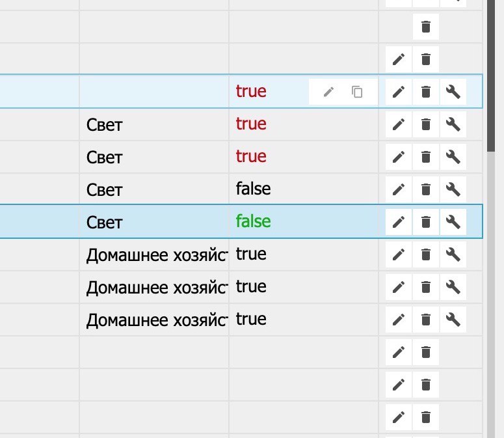
Task: Edit the bottom Домашнее хозяйс object
Action: coord(399,320)
